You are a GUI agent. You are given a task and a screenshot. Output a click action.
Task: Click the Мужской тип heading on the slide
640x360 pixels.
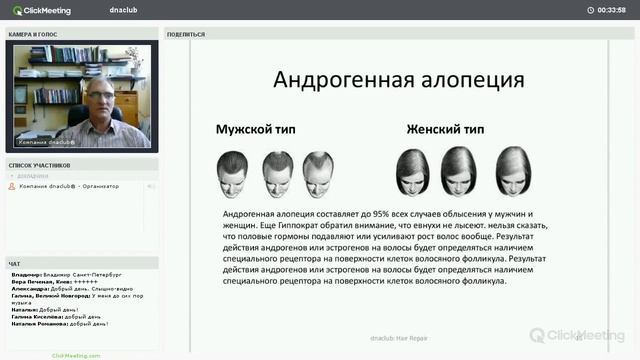[256, 129]
